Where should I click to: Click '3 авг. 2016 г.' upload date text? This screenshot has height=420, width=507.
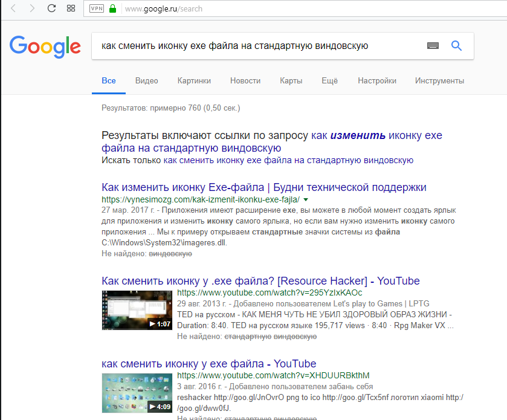coord(199,386)
